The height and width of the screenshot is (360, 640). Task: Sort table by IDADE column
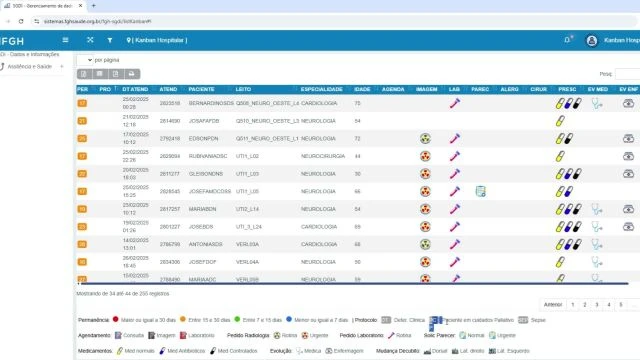click(x=362, y=89)
